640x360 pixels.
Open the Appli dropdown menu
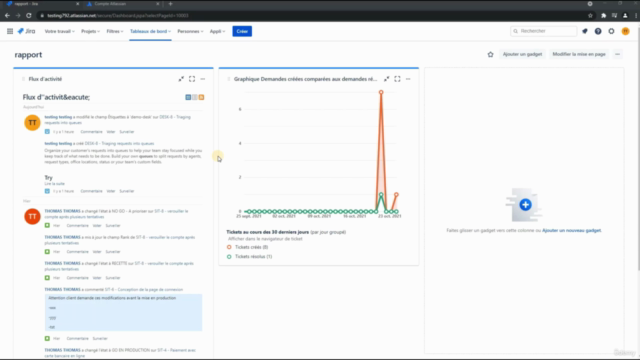217,31
